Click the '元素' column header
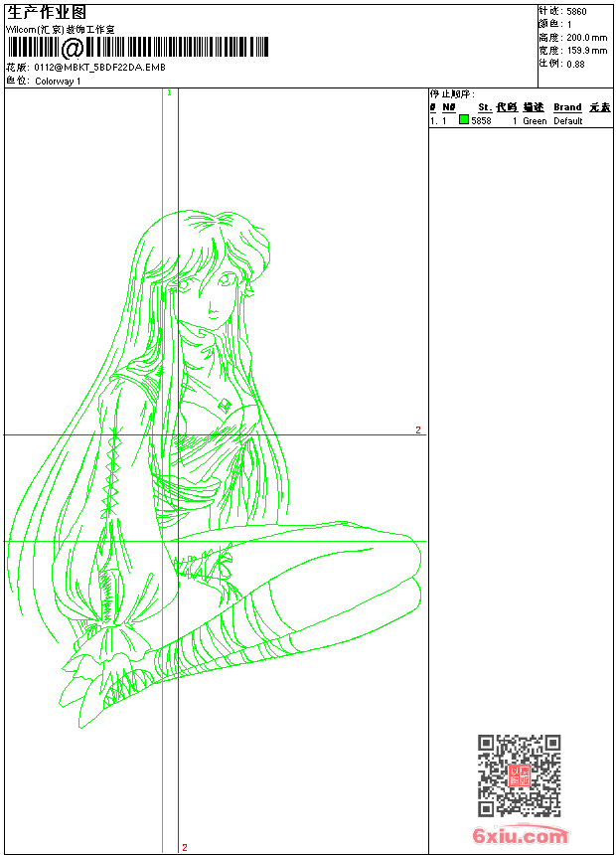 coord(600,107)
